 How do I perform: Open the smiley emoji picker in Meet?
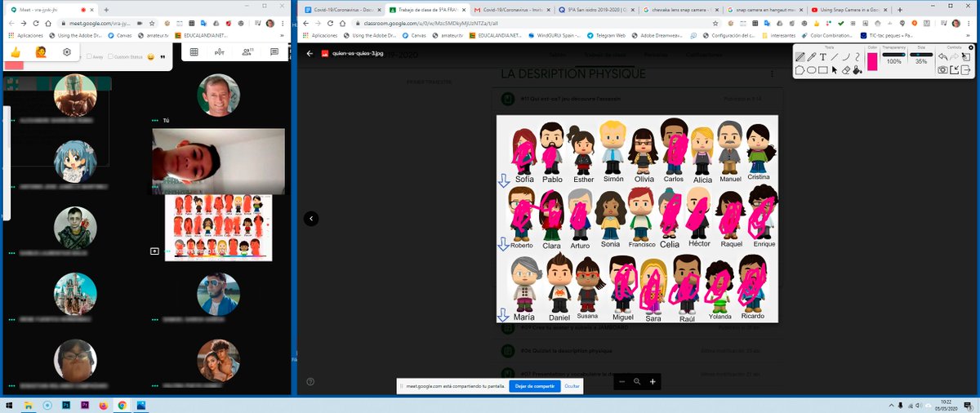151,56
